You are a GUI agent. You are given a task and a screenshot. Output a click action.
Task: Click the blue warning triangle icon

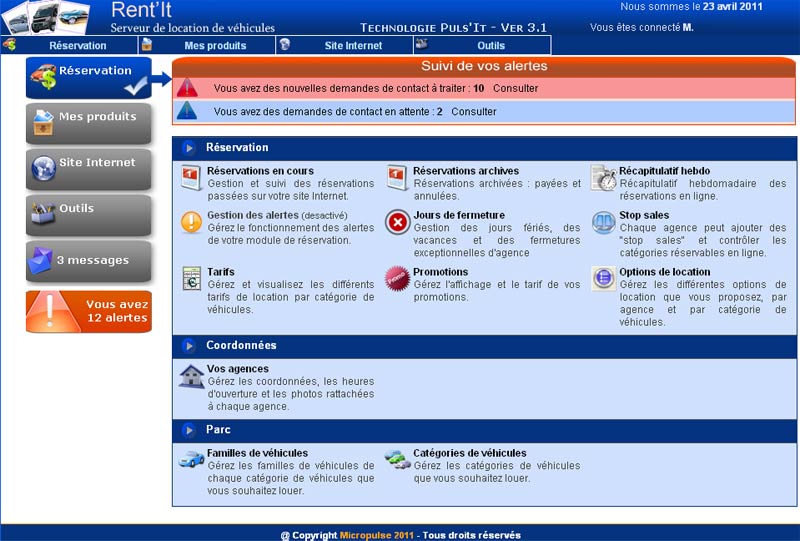click(x=187, y=111)
